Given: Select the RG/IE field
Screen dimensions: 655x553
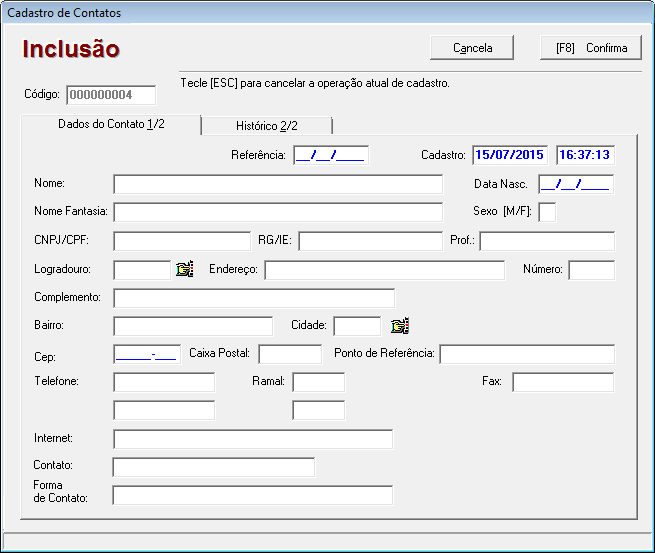Looking at the screenshot, I should tap(369, 241).
